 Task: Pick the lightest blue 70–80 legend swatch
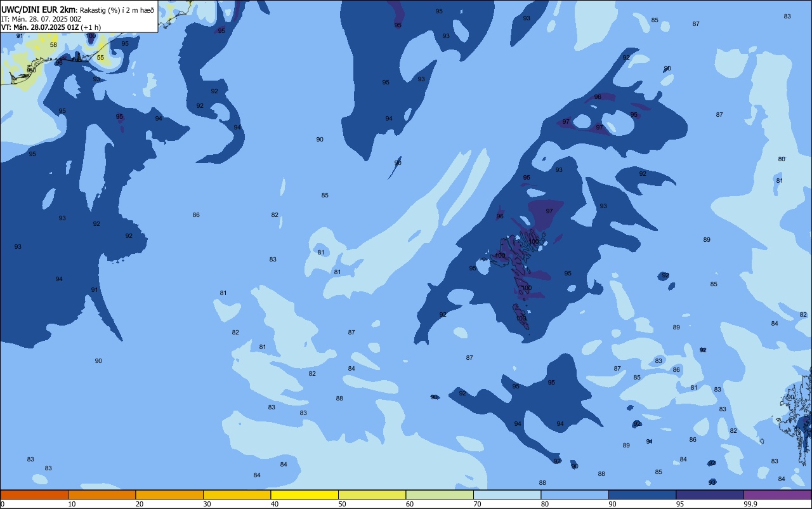[x=507, y=494]
